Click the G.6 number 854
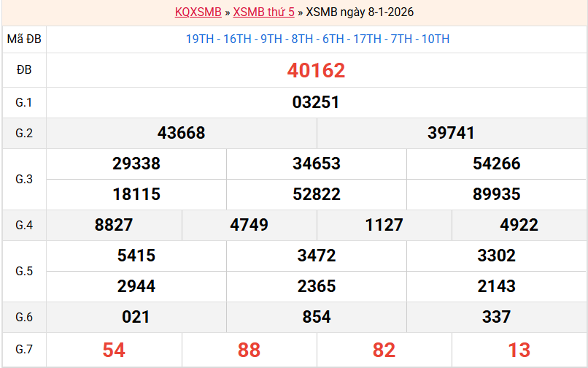The height and width of the screenshot is (368, 588). click(317, 317)
